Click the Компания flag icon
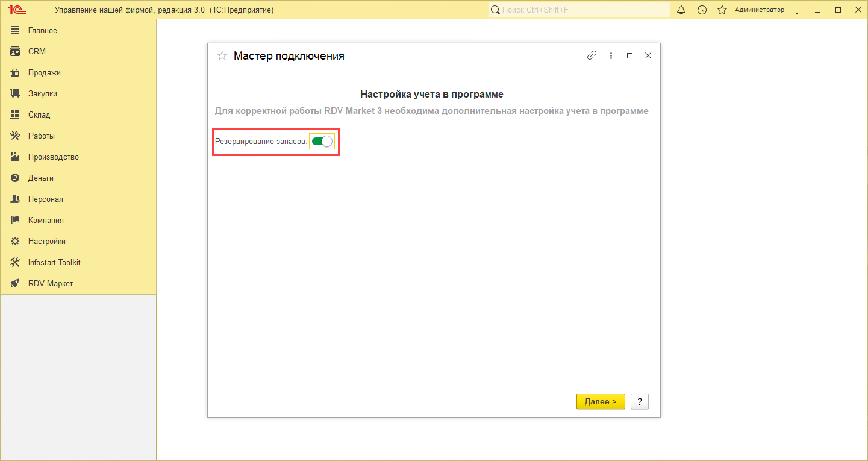Image resolution: width=868 pixels, height=461 pixels. [16, 220]
